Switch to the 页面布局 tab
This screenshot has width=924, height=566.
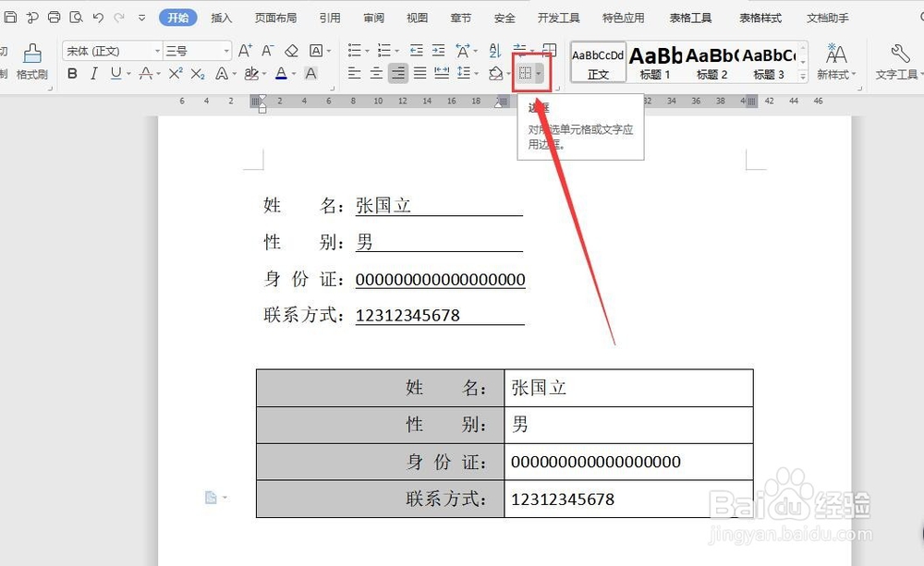pyautogui.click(x=275, y=18)
